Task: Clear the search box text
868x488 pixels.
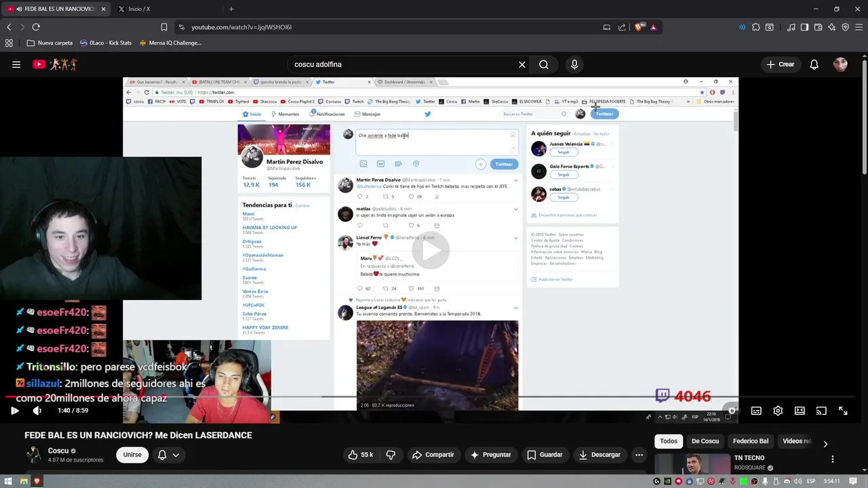Action: point(522,64)
